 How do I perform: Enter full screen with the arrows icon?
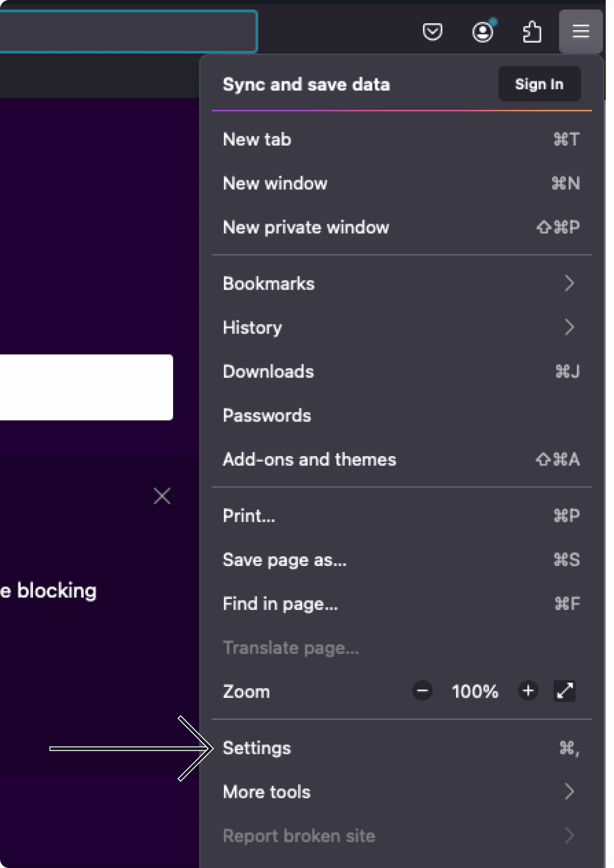click(565, 691)
